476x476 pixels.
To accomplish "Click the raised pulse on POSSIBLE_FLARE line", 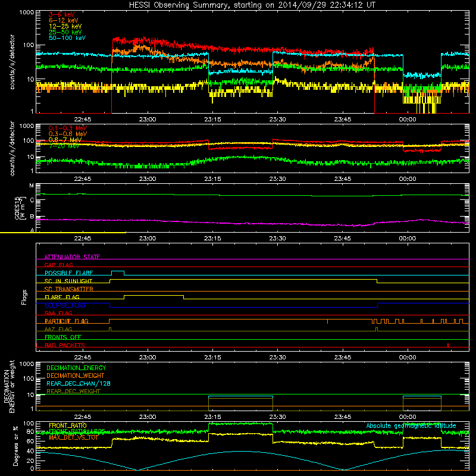I will point(118,271).
